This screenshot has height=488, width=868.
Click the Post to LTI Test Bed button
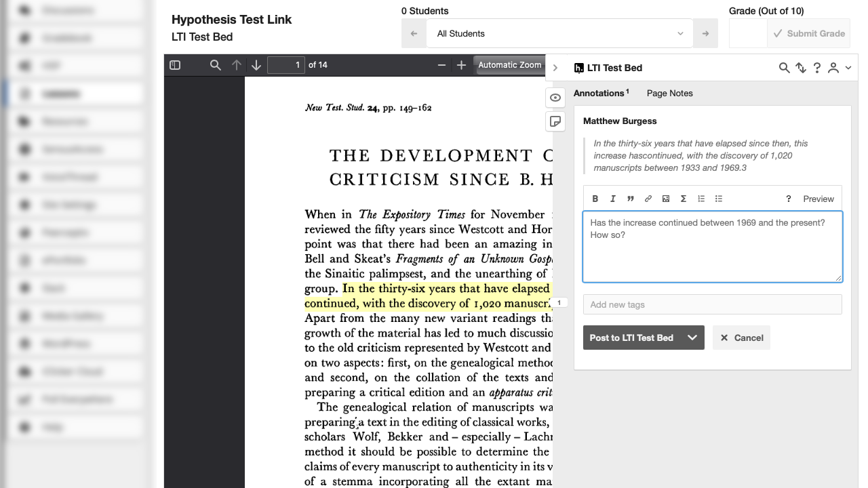point(631,338)
